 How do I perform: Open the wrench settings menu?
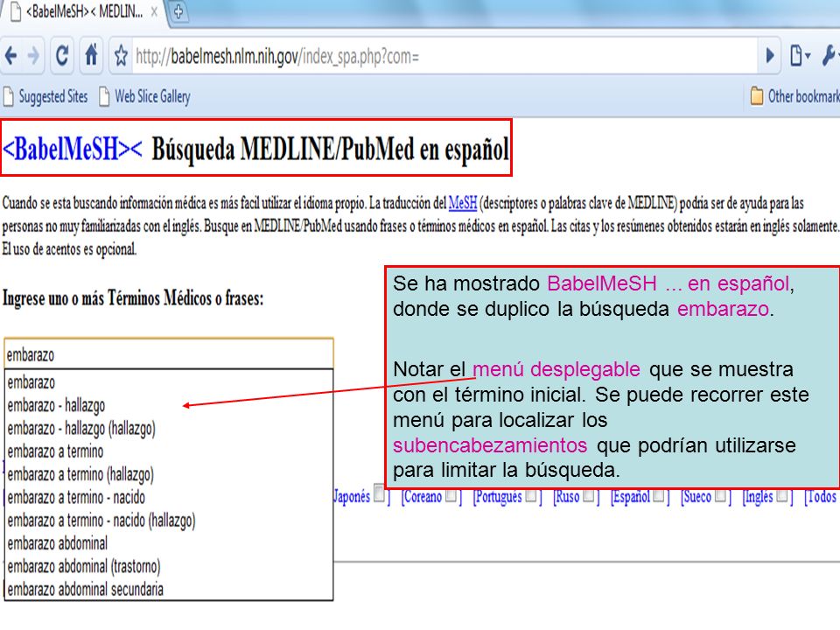[829, 55]
